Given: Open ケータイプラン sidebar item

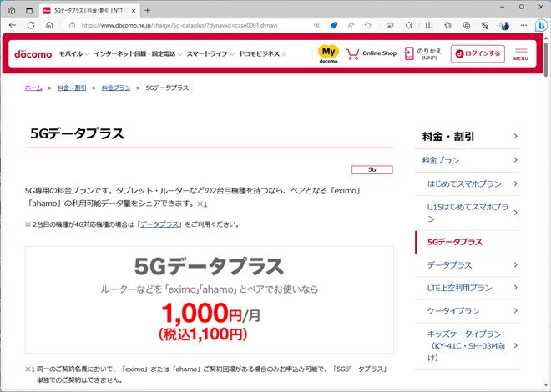Looking at the screenshot, I should (x=468, y=311).
